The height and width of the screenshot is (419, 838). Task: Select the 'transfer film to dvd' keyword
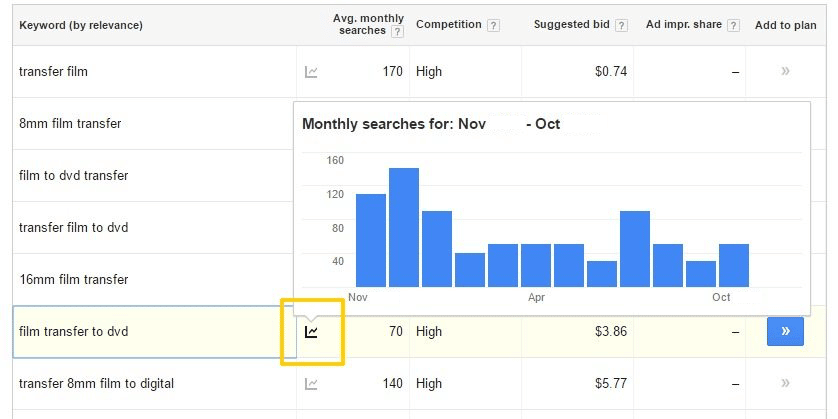(x=73, y=228)
